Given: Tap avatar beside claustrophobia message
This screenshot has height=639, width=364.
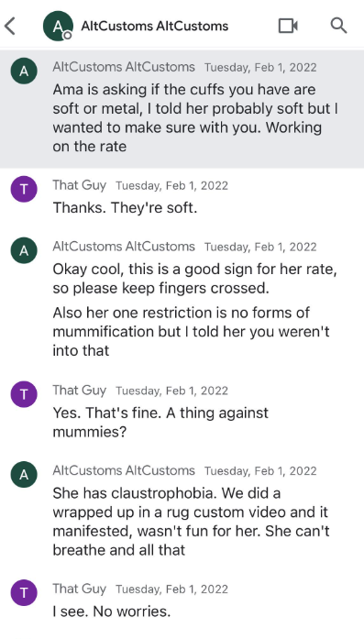Looking at the screenshot, I should click(x=24, y=475).
